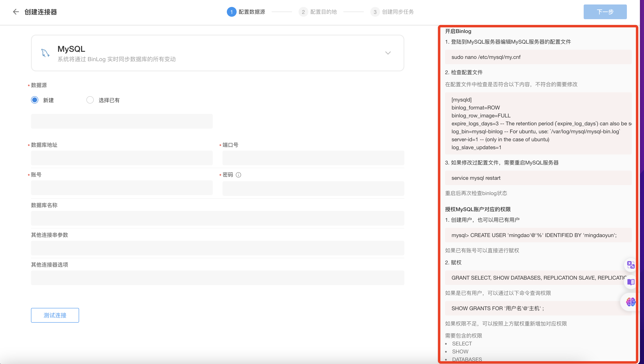Click into the 密码 field
The image size is (644, 364).
313,188
